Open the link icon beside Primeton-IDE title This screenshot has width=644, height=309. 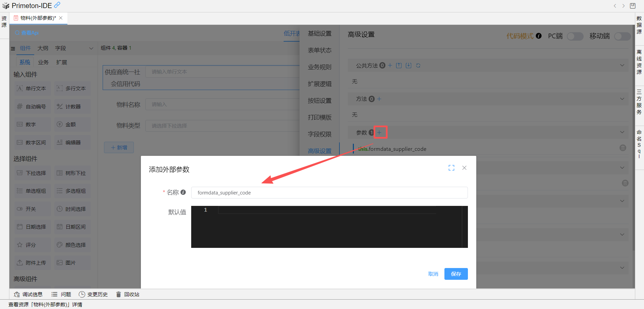[57, 5]
